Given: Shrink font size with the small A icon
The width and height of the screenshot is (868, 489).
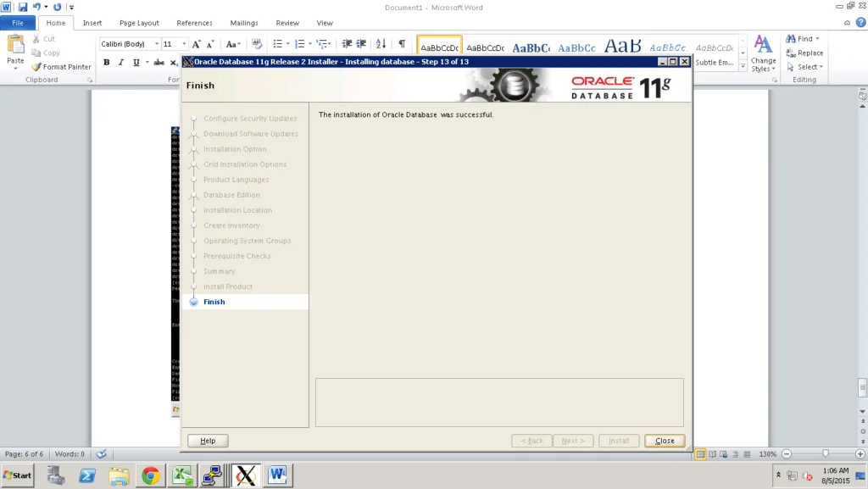Looking at the screenshot, I should 210,44.
